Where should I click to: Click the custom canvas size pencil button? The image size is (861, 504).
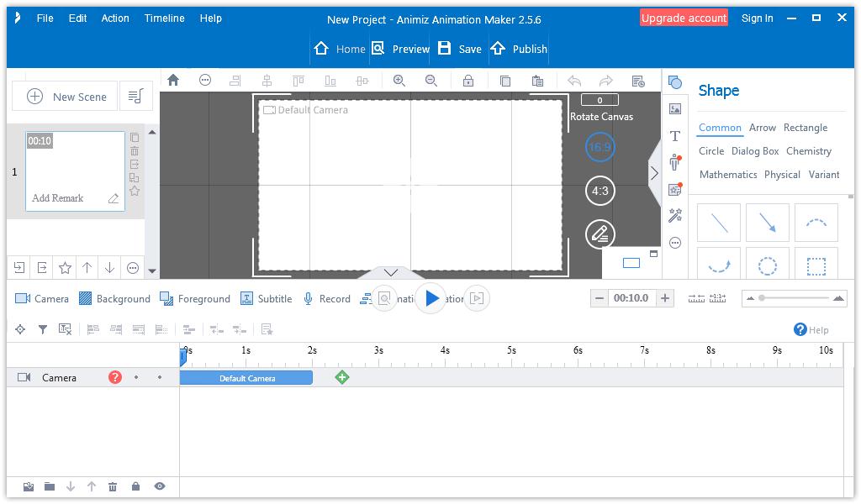600,234
